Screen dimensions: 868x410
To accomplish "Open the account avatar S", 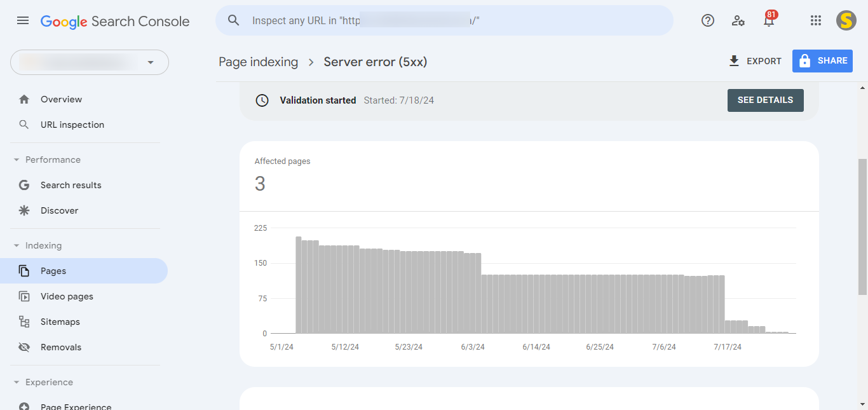I will [x=846, y=20].
